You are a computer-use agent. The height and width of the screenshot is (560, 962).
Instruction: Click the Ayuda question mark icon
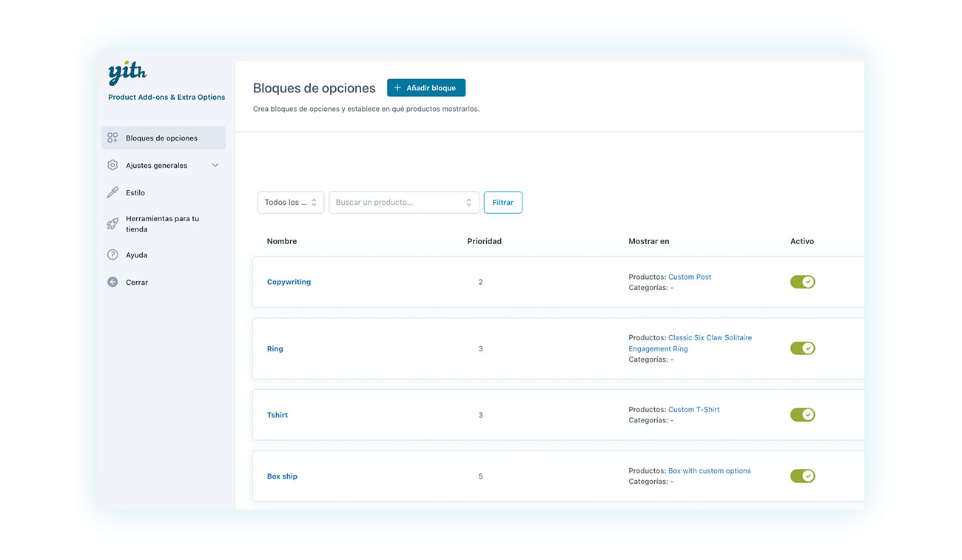click(112, 254)
